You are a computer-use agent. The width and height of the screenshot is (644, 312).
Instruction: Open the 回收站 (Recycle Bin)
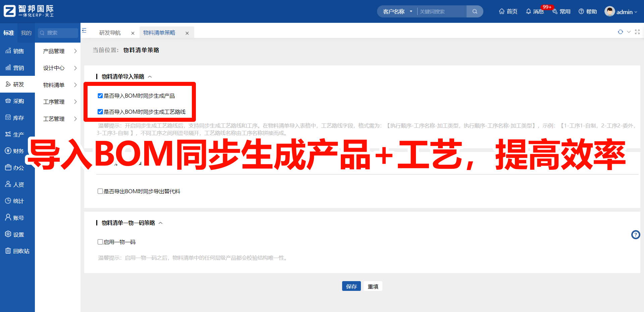tap(17, 251)
